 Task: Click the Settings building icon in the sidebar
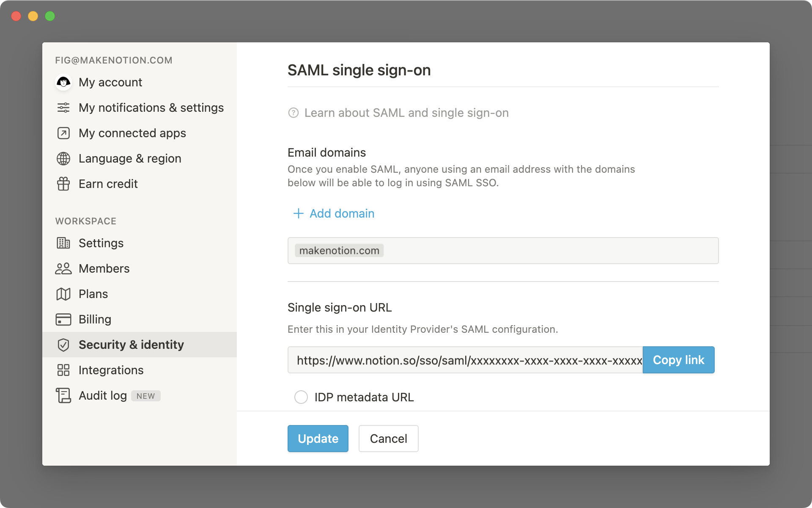click(63, 243)
